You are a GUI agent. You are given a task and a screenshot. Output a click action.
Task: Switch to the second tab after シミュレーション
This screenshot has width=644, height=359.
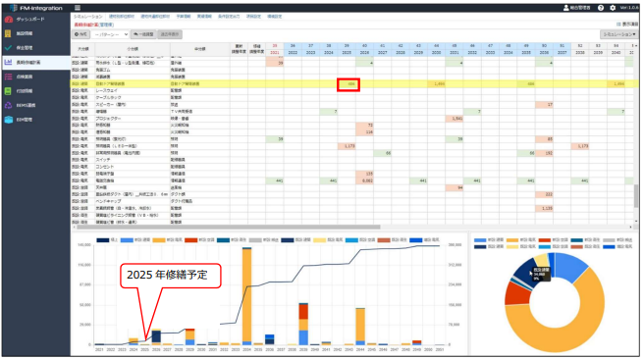(155, 17)
